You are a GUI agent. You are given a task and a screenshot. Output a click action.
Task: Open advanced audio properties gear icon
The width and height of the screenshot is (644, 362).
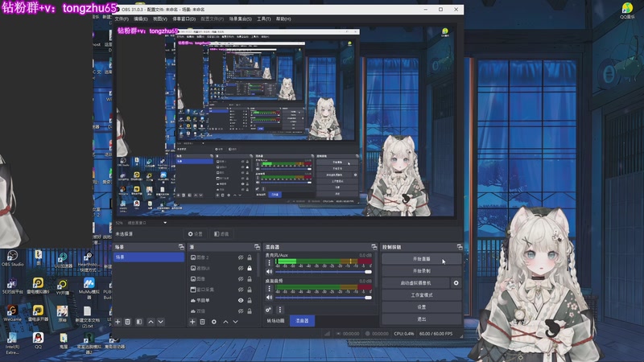268,310
